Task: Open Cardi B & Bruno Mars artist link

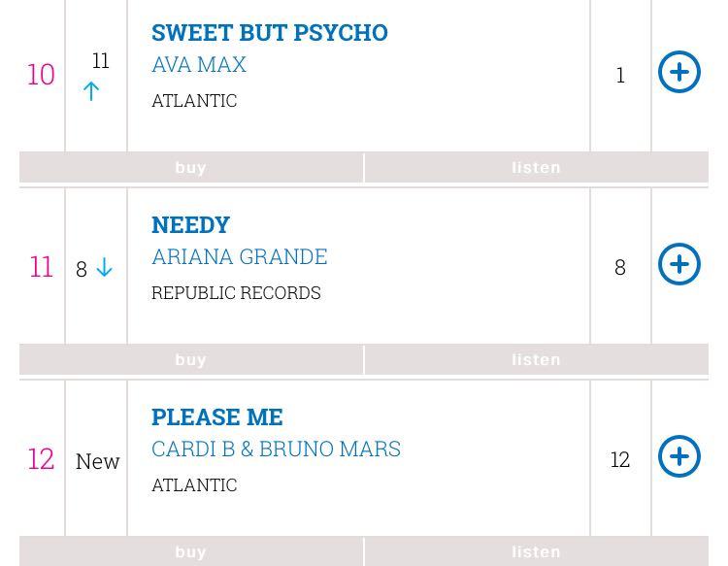Action: click(x=276, y=449)
